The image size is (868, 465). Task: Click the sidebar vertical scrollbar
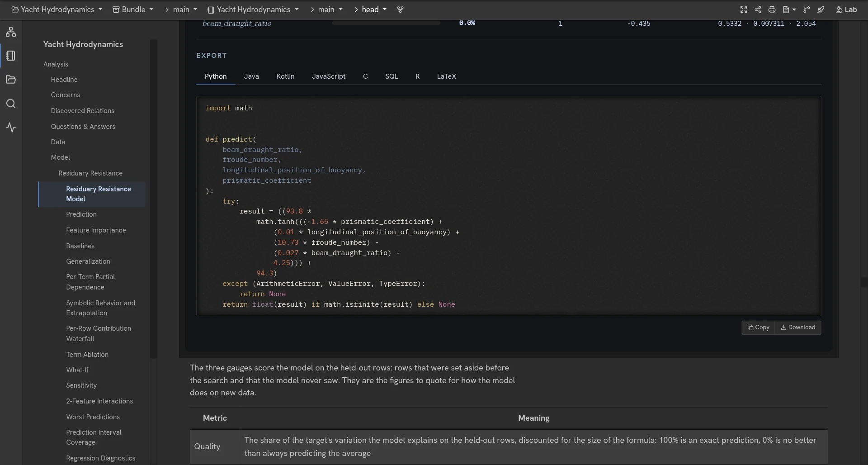click(153, 199)
